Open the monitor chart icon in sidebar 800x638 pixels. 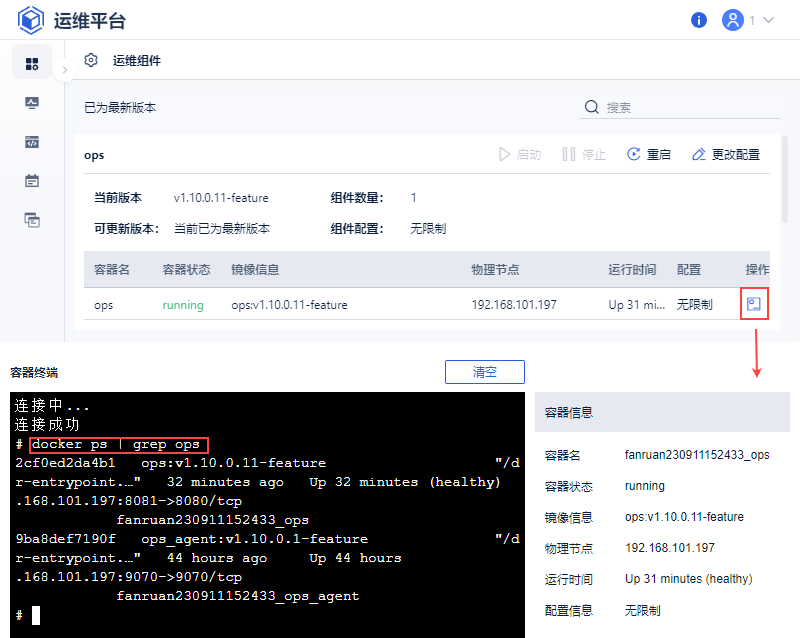click(32, 103)
